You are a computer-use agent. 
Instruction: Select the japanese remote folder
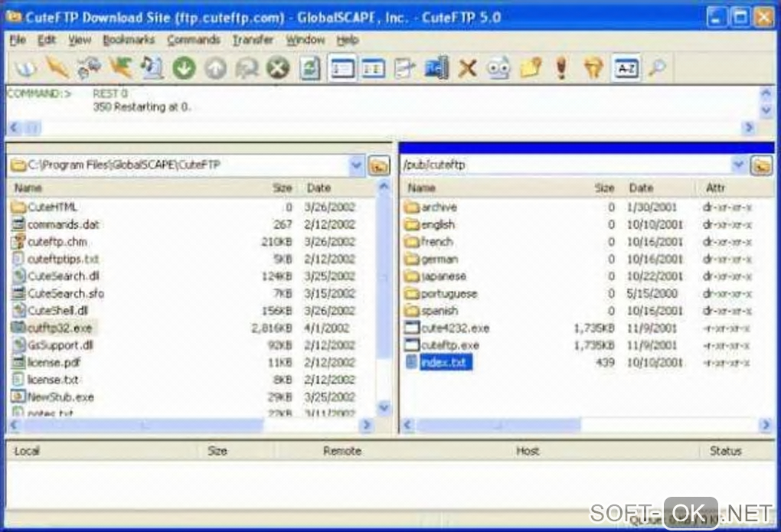[x=436, y=276]
